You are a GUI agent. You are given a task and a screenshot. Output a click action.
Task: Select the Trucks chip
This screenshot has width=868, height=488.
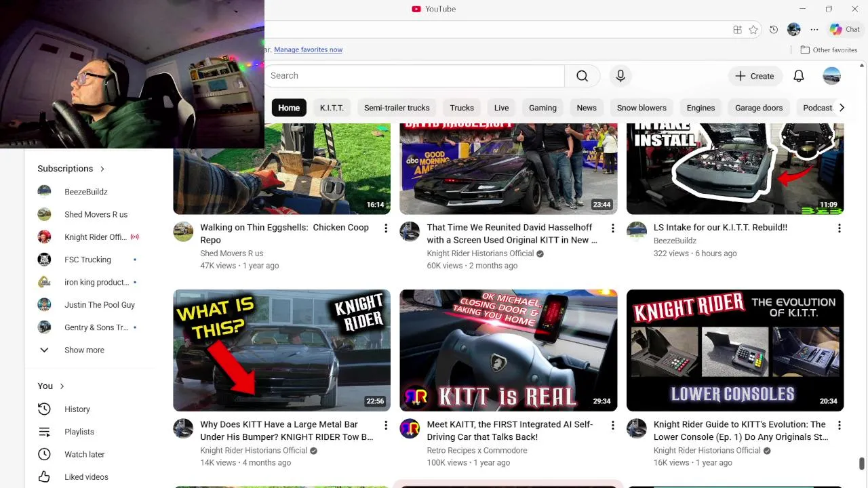tap(462, 108)
